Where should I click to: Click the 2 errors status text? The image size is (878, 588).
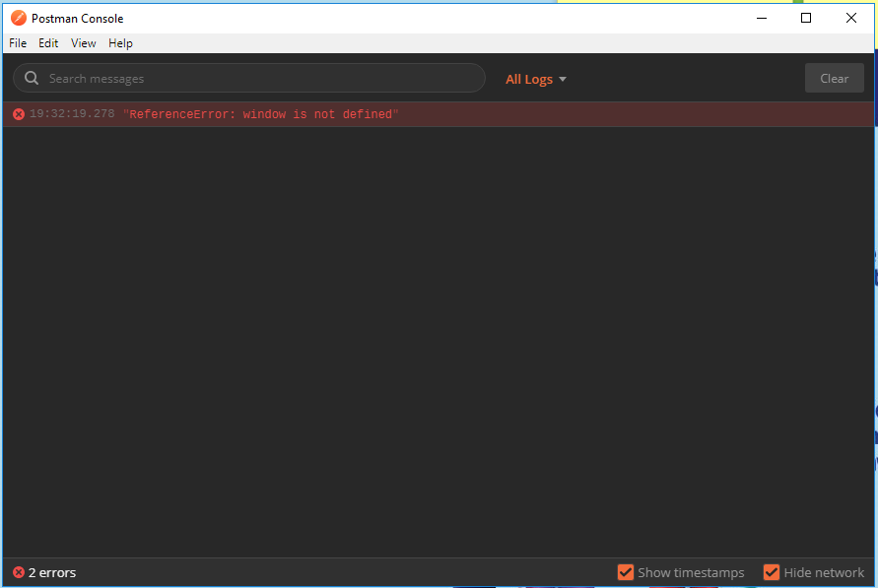pos(52,572)
